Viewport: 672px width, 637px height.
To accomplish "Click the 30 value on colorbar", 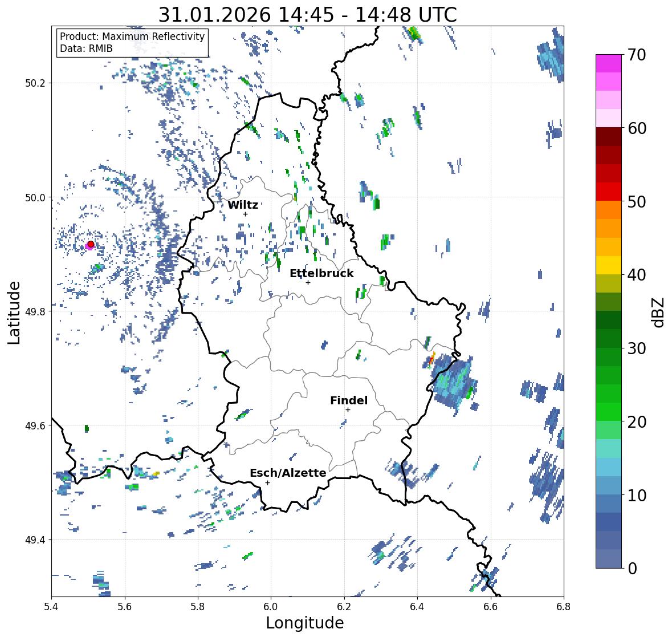I will click(x=637, y=348).
